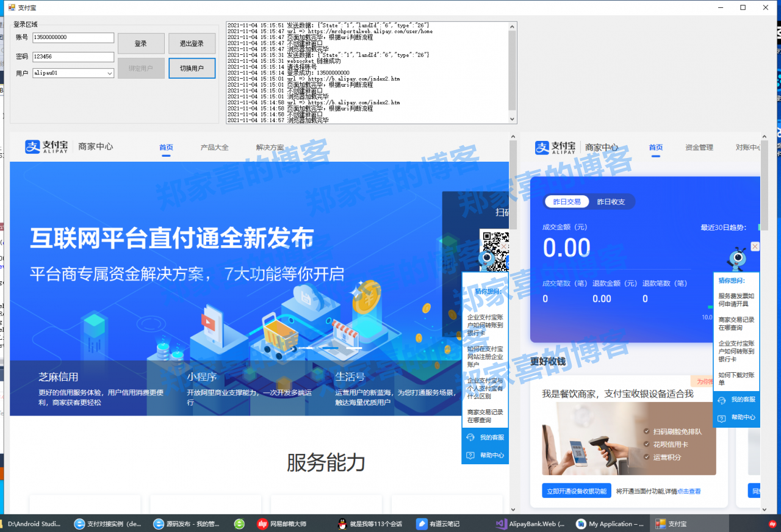781x532 pixels.
Task: Click the 密码 input field showing 123456
Action: (x=73, y=56)
